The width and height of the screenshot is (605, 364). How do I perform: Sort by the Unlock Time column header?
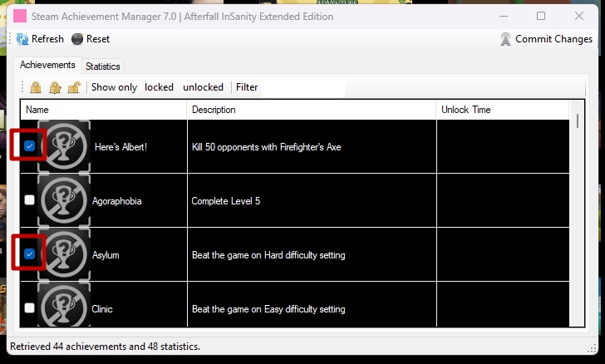(x=503, y=110)
